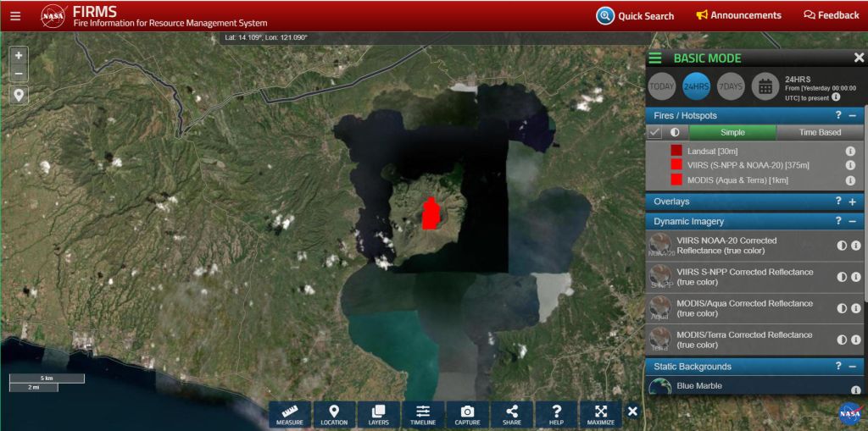
Task: Open the Location tool in bottom toolbar
Action: (334, 414)
